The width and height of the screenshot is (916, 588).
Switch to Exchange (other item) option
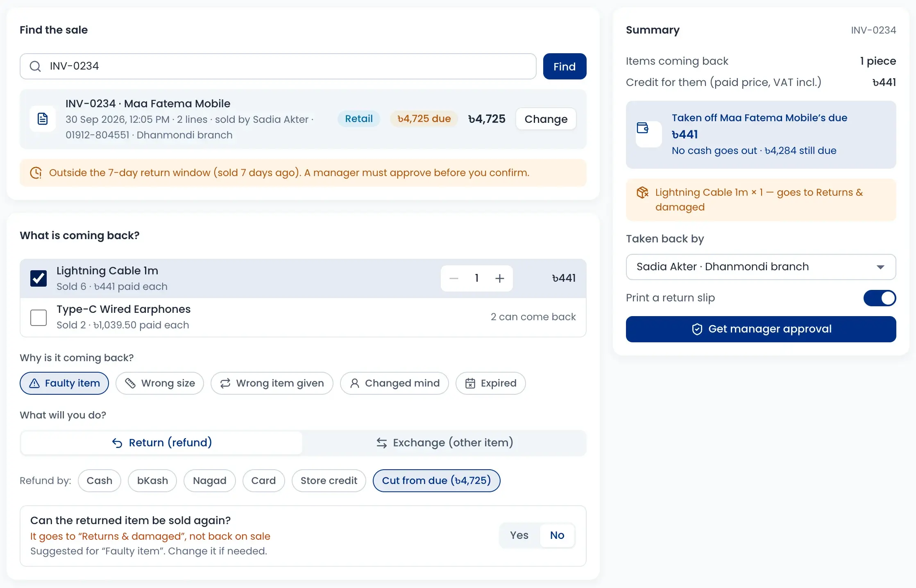444,443
